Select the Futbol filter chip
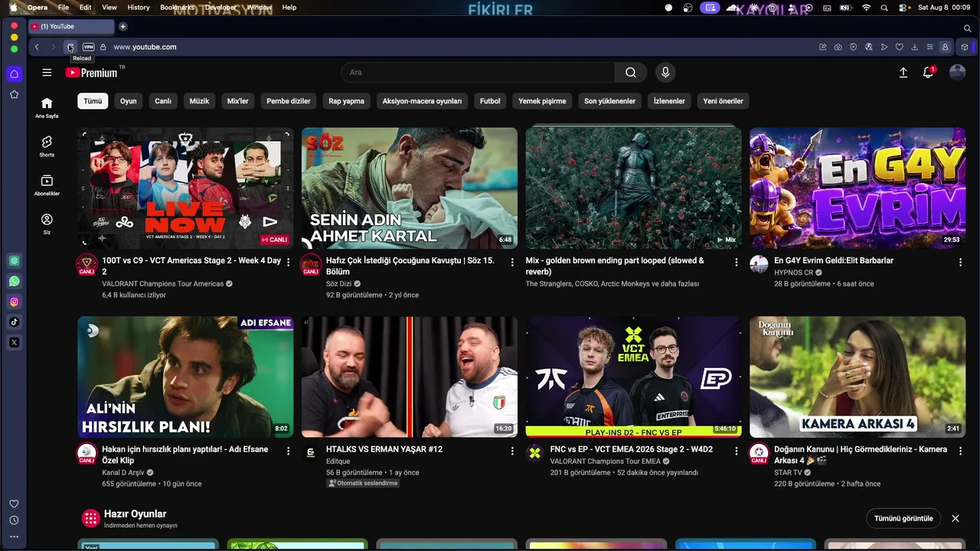 [490, 101]
